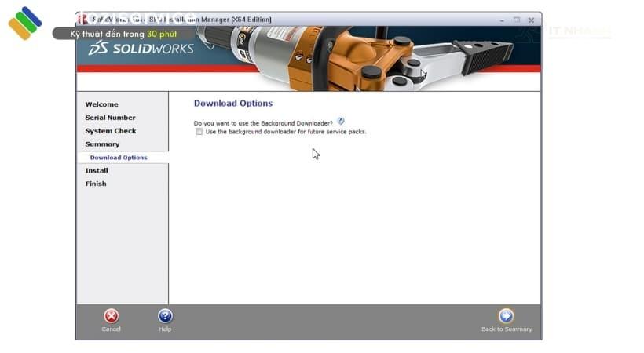Go to the Welcome step in sidebar
This screenshot has height=353, width=644.
102,104
